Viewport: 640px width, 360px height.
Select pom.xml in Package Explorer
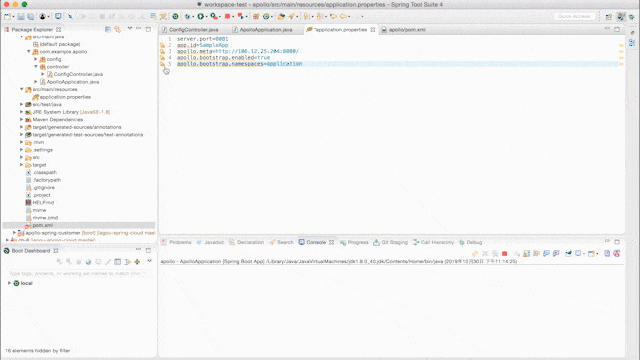point(42,225)
